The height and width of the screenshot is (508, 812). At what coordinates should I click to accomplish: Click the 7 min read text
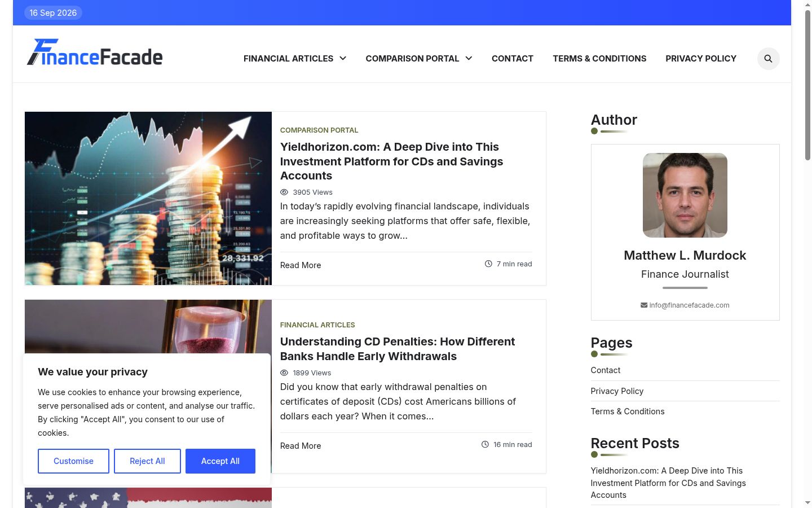(514, 264)
